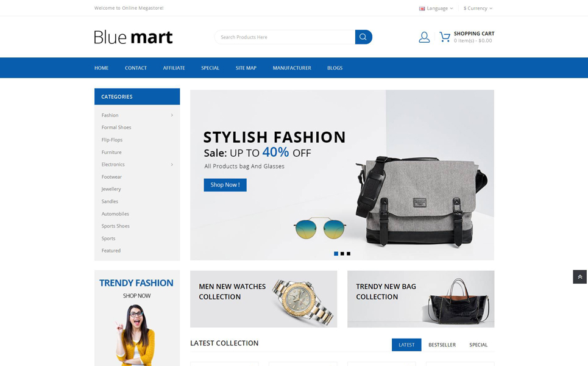Click the flag icon beside Language
Viewport: 588px width, 366px height.
[422, 9]
